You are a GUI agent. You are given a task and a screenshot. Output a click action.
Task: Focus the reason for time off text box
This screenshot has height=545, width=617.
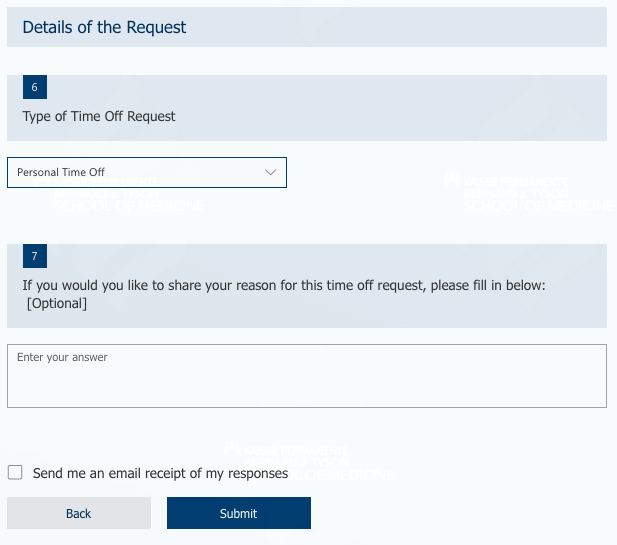pyautogui.click(x=307, y=376)
